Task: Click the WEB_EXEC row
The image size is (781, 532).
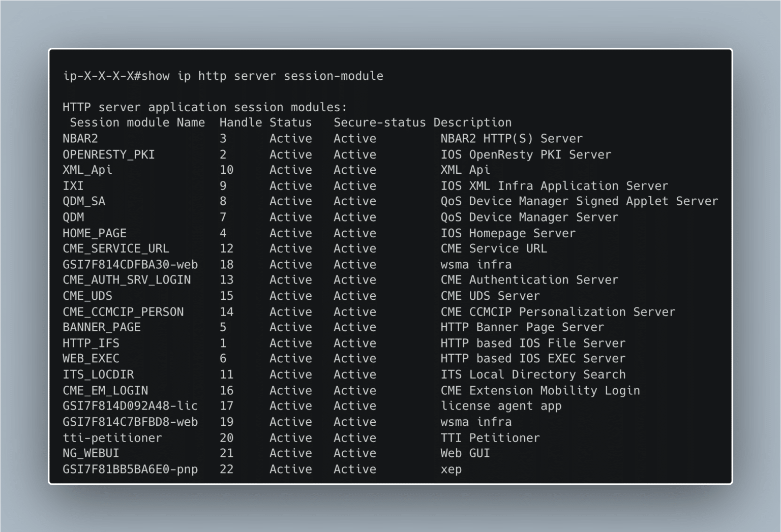Action: pos(91,358)
